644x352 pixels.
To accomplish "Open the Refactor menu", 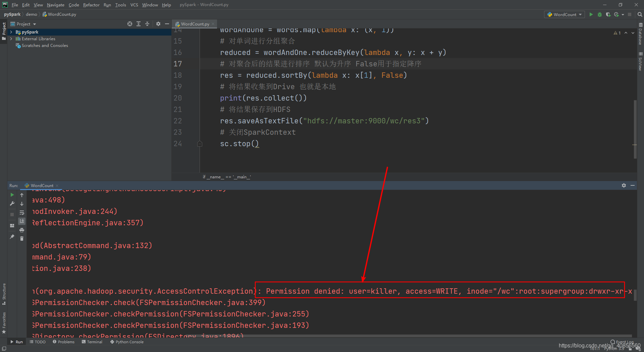I will pos(91,5).
